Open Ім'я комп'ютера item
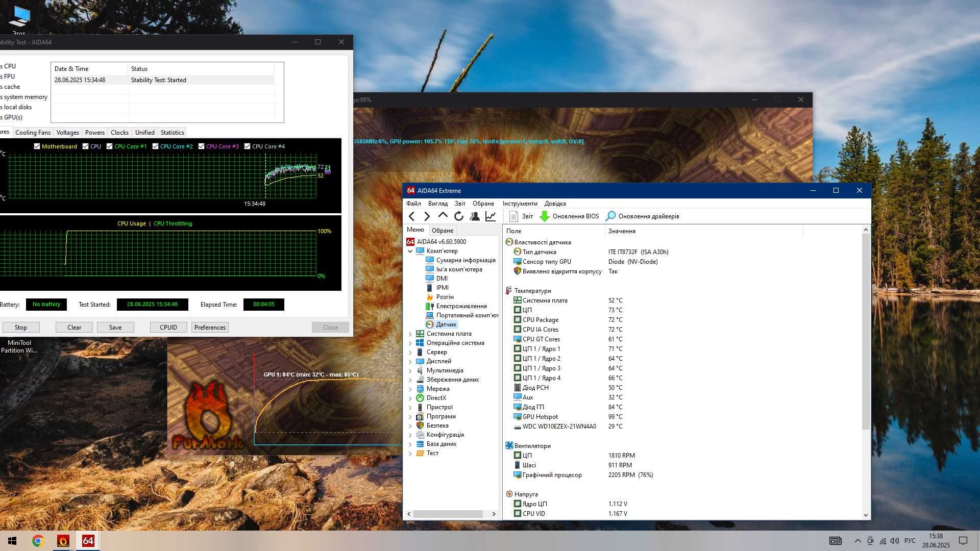The height and width of the screenshot is (551, 980). click(459, 269)
